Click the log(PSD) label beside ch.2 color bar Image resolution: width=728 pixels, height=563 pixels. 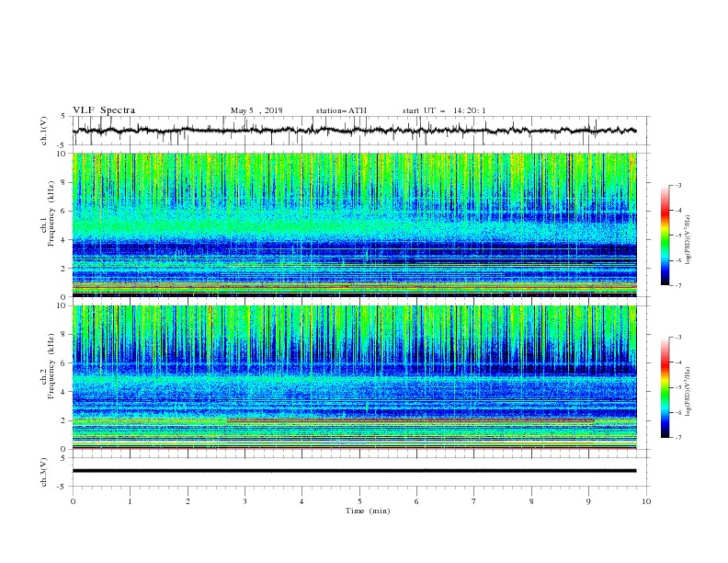click(688, 391)
